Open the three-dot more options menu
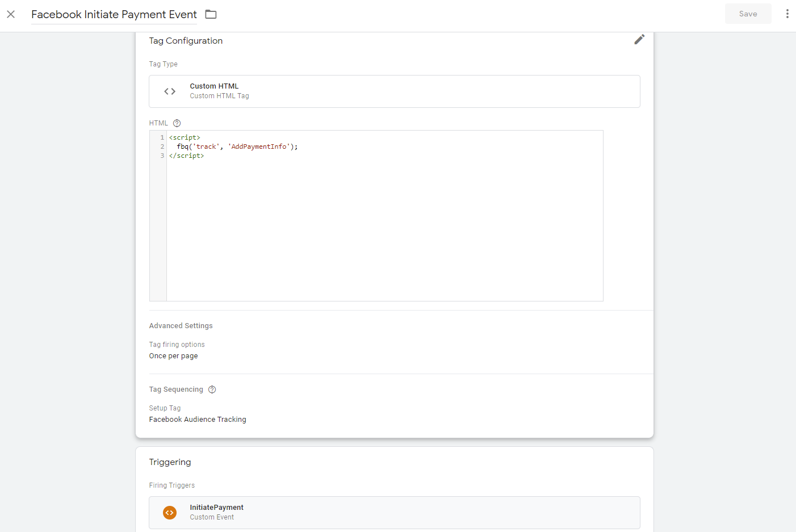This screenshot has width=796, height=532. (787, 14)
